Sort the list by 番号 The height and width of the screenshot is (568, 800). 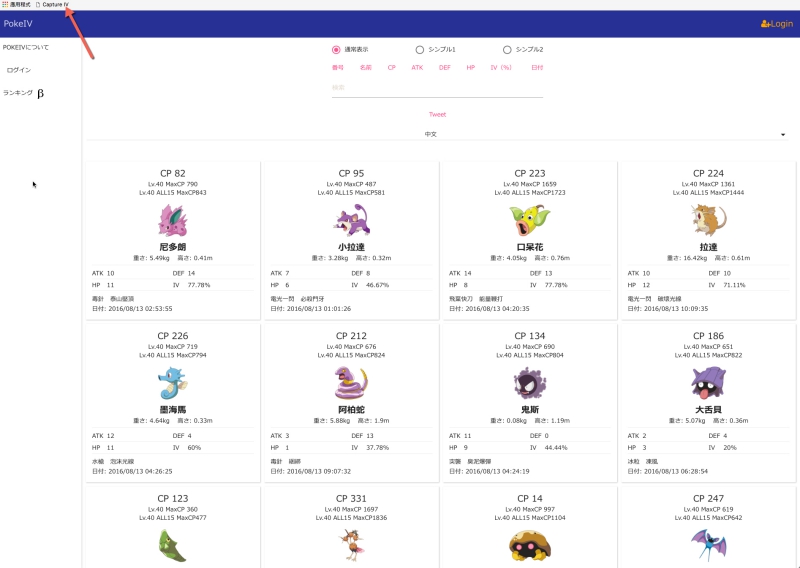click(x=338, y=67)
